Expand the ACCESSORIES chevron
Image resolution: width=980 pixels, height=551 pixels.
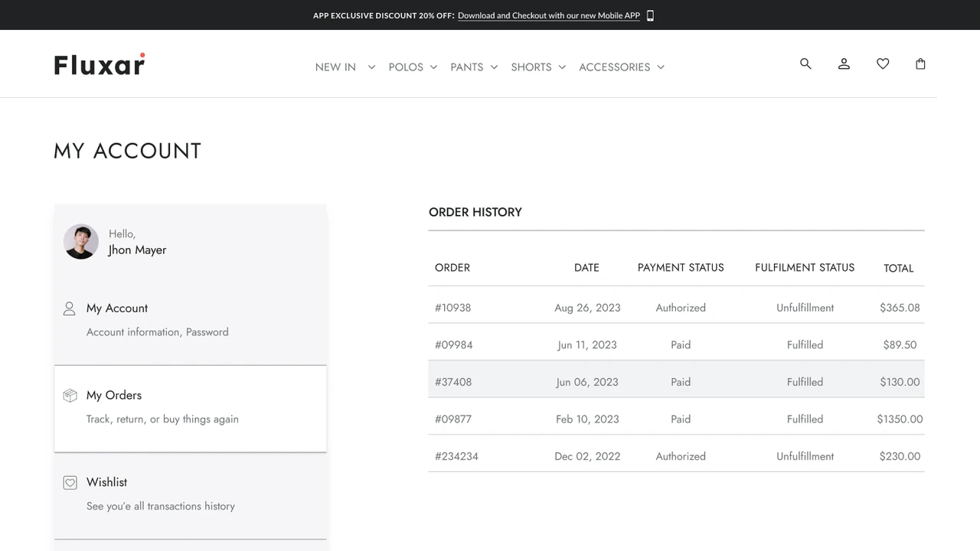click(x=661, y=67)
